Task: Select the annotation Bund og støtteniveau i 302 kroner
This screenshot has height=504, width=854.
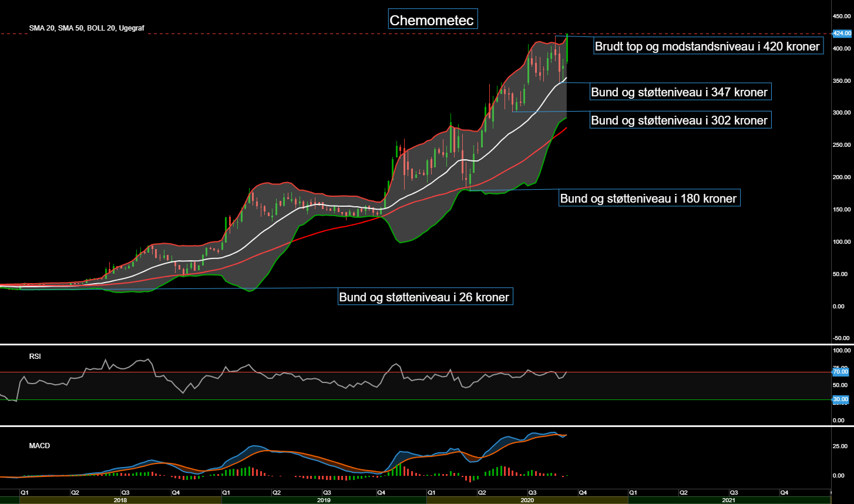Action: (x=680, y=120)
